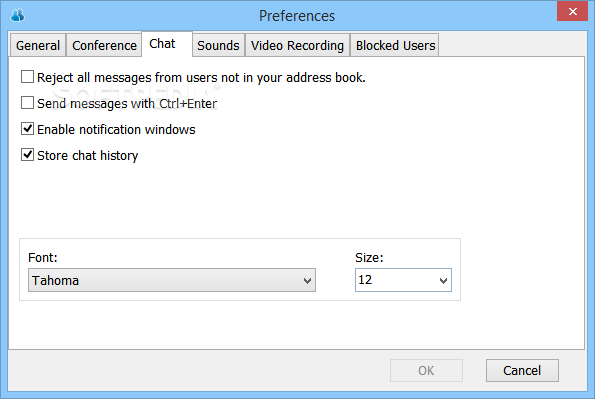This screenshot has width=595, height=399.
Task: Click inside the Size value field
Action: pos(395,280)
